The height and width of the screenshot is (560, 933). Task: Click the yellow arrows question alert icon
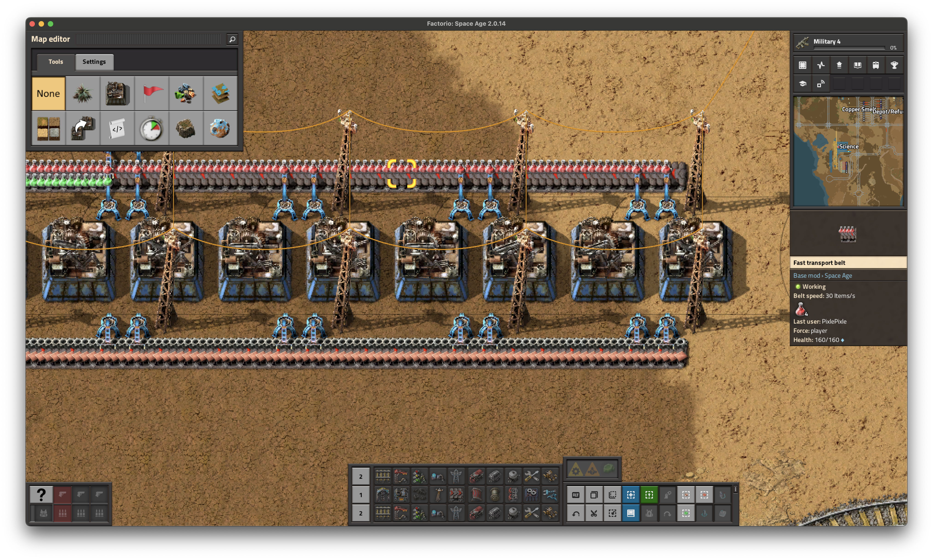point(592,469)
